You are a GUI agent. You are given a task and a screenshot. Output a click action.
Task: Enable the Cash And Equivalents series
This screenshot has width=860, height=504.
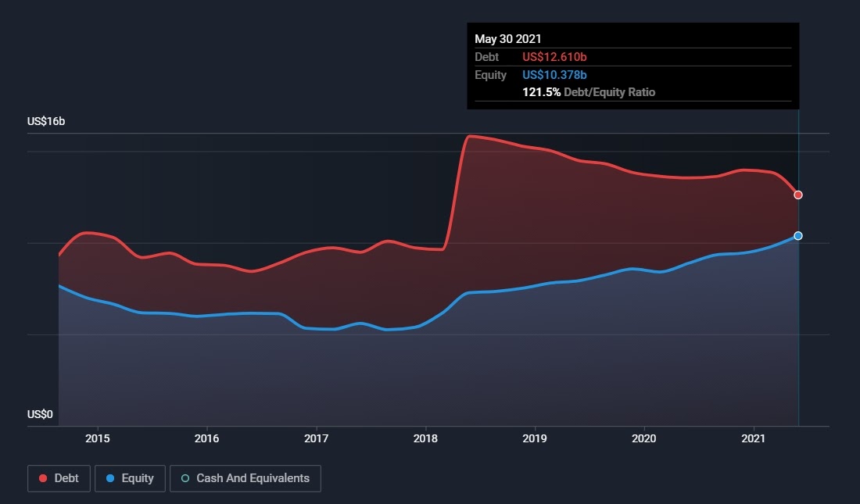pos(245,478)
